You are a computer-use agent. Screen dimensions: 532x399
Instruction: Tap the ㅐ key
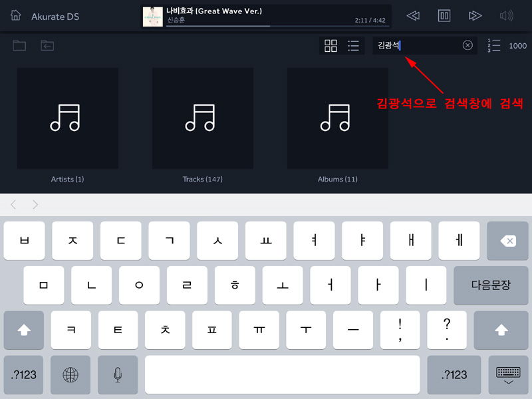coord(411,241)
